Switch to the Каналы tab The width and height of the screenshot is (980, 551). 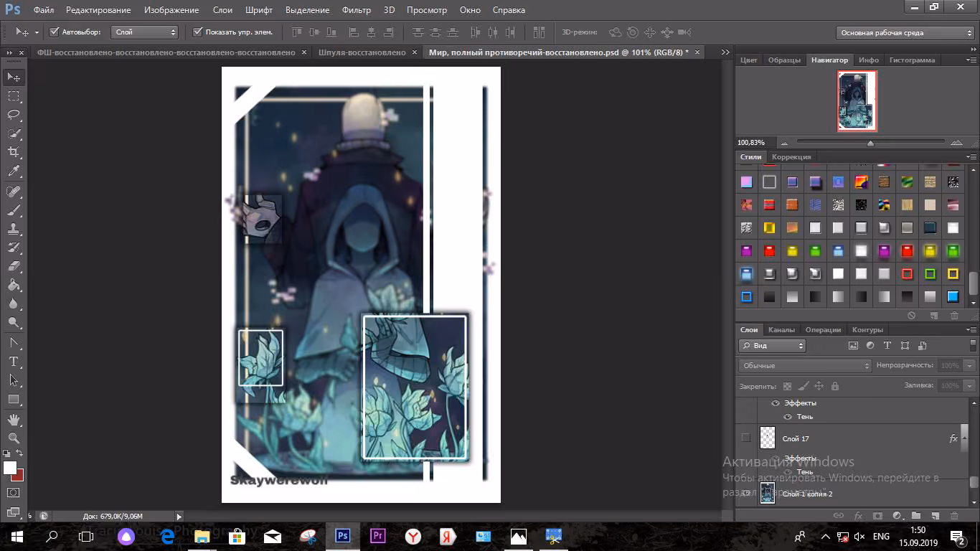[x=781, y=330]
